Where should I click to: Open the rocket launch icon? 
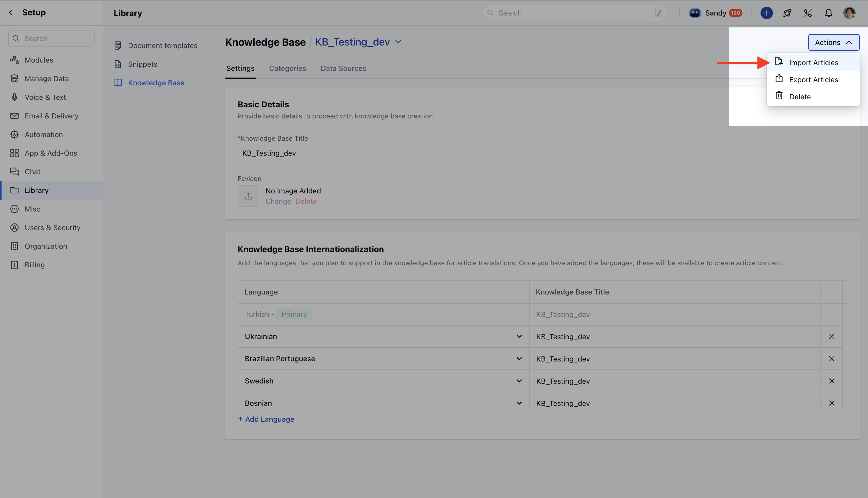[787, 13]
